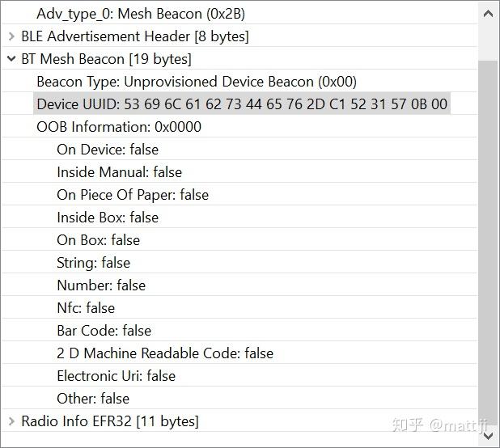Select the Nfc: false entry
This screenshot has height=448, width=500.
[86, 308]
